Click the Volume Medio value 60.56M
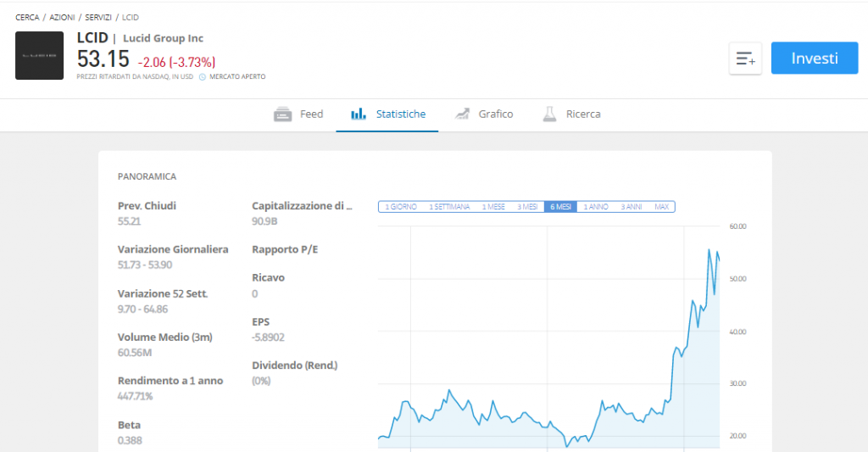Screen dimensions: 868x452 [x=135, y=353]
